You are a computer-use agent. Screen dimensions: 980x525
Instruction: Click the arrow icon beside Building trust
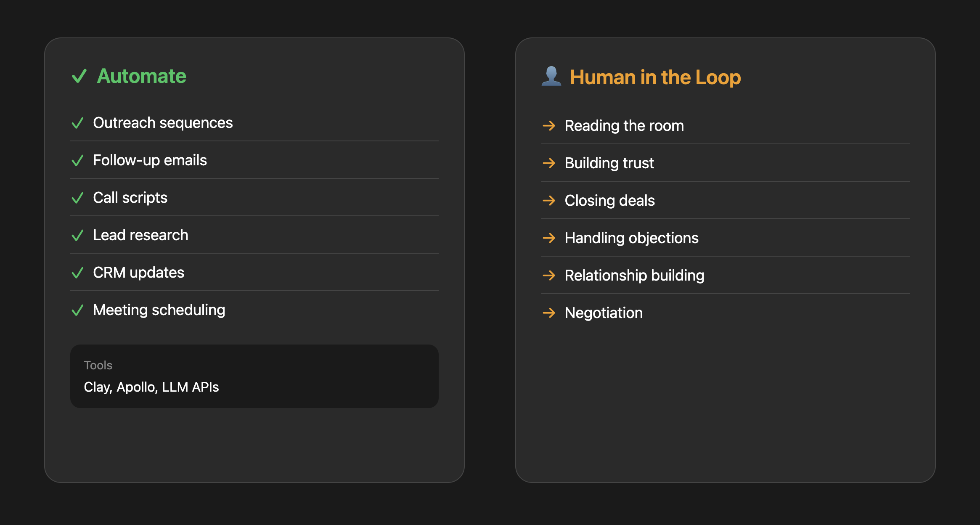point(549,163)
